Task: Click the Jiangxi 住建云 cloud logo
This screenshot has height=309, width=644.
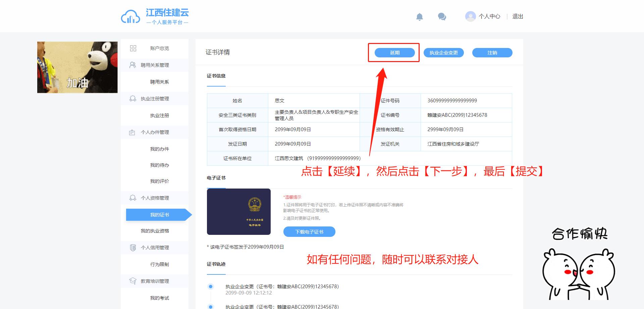Action: click(x=130, y=17)
